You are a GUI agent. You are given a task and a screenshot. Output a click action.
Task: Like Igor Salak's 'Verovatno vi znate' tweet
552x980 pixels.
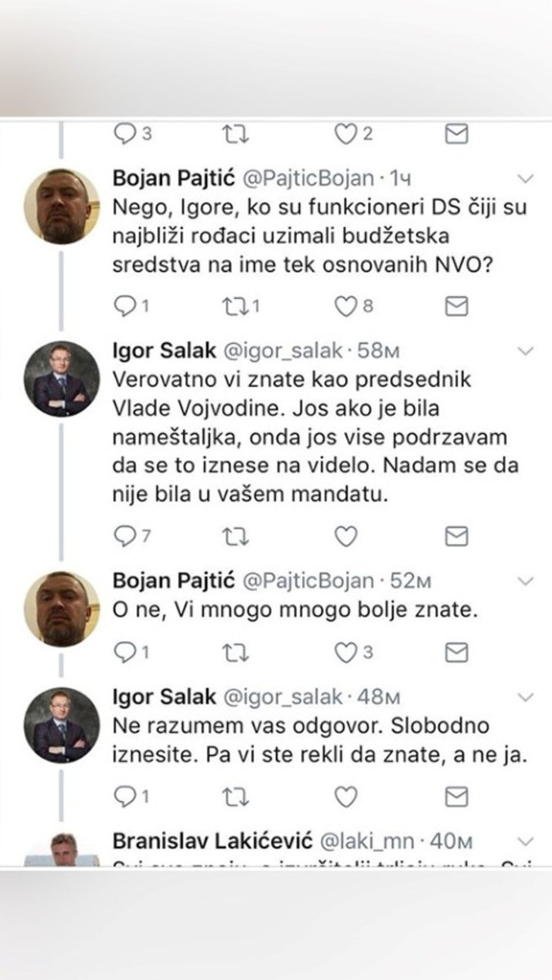tap(347, 536)
